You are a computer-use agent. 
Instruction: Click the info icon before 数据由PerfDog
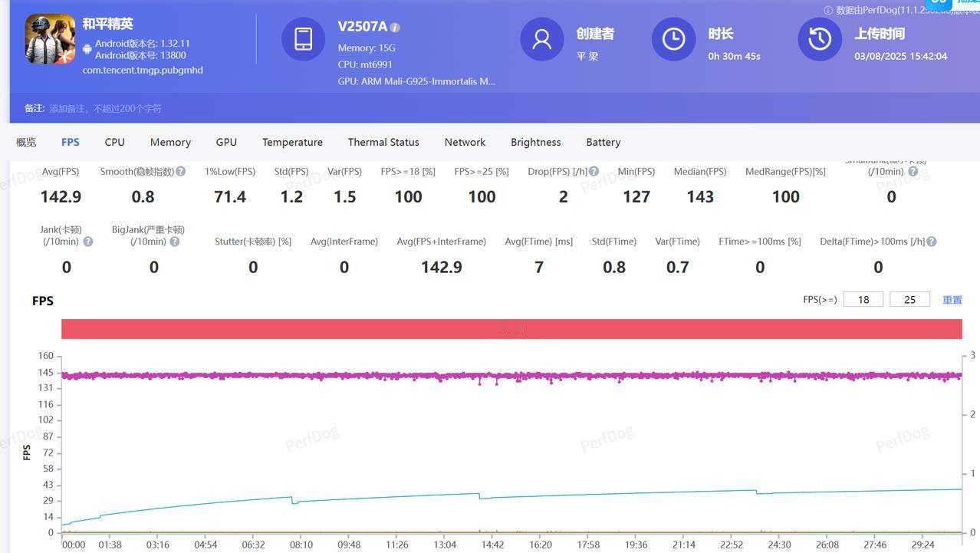point(828,11)
